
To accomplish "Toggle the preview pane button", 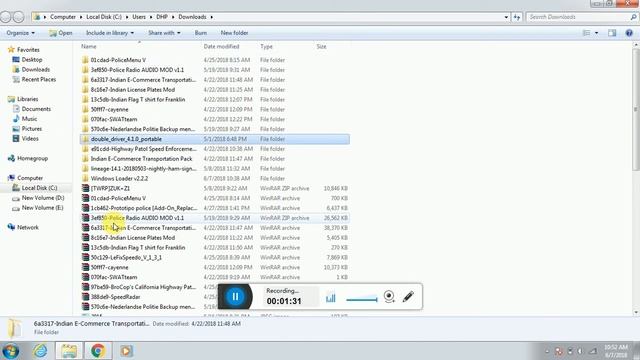I will point(612,33).
